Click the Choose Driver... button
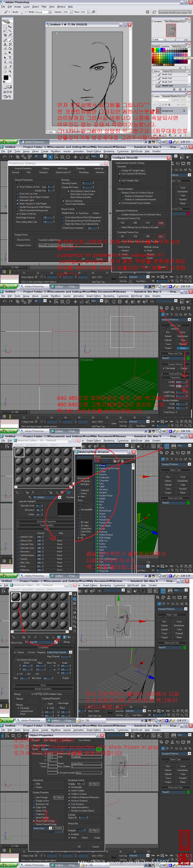 (x=24, y=240)
